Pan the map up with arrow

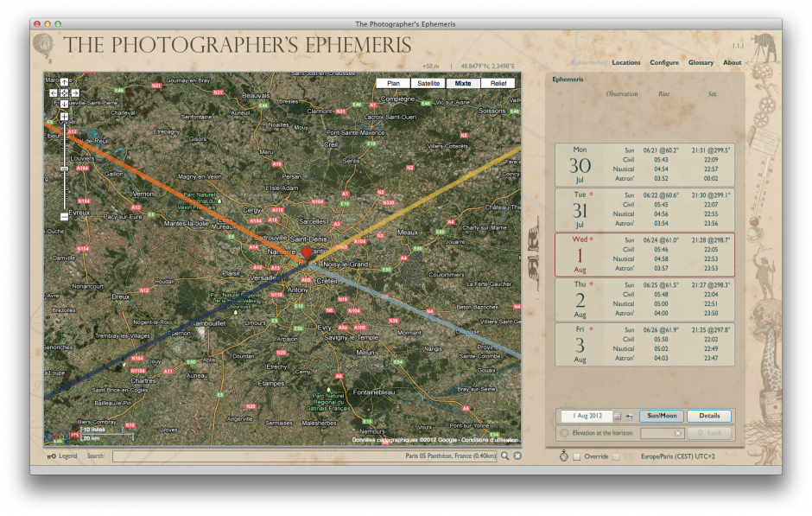pos(64,82)
